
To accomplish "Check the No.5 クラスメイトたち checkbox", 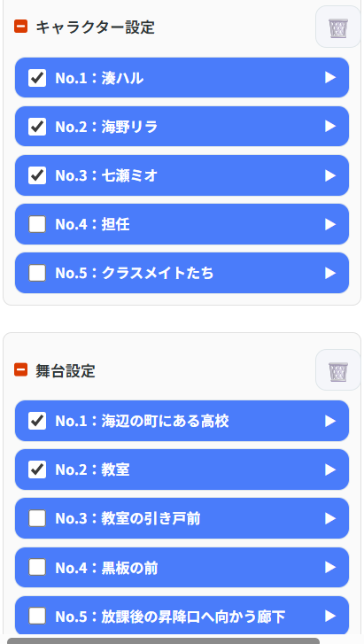I will pos(37,273).
